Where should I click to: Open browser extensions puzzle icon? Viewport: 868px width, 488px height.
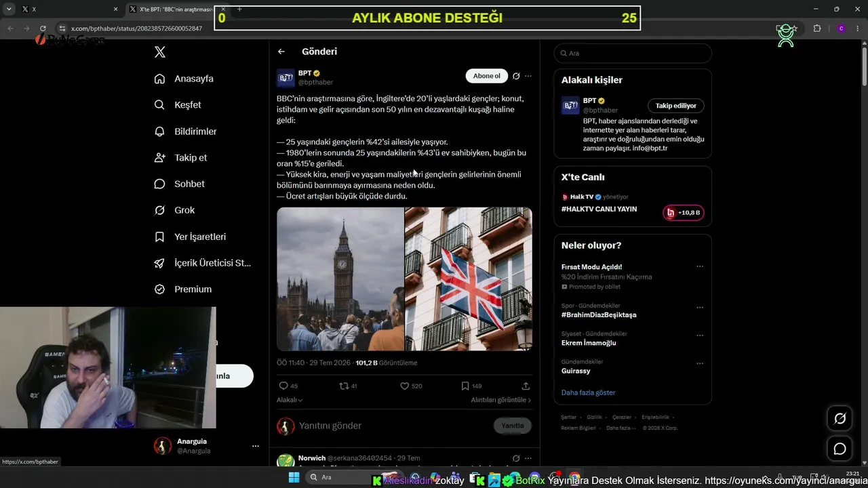tap(816, 28)
